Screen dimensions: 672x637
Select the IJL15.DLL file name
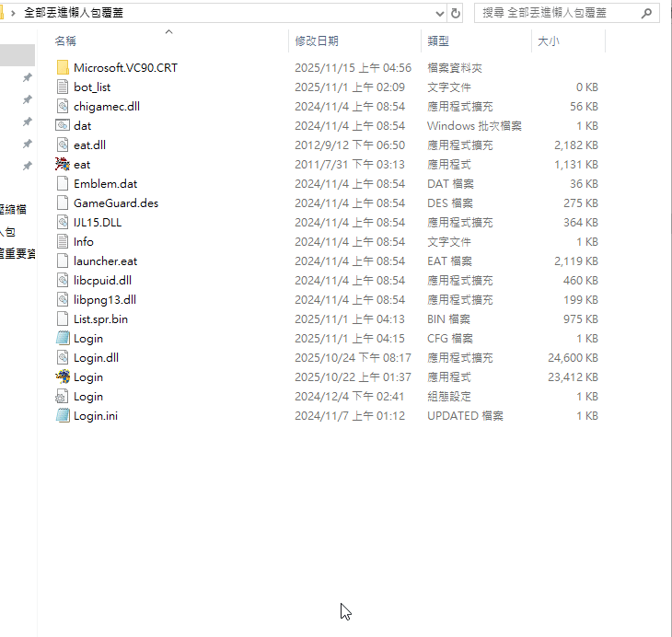tap(98, 222)
